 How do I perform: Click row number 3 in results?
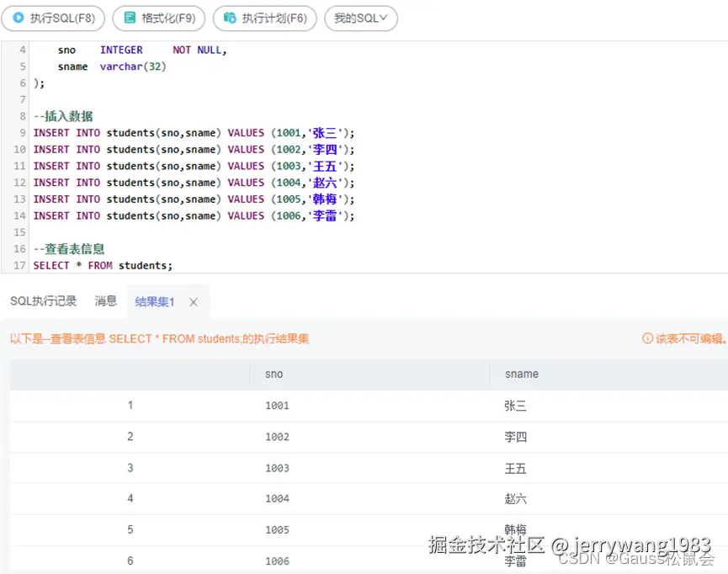[130, 468]
